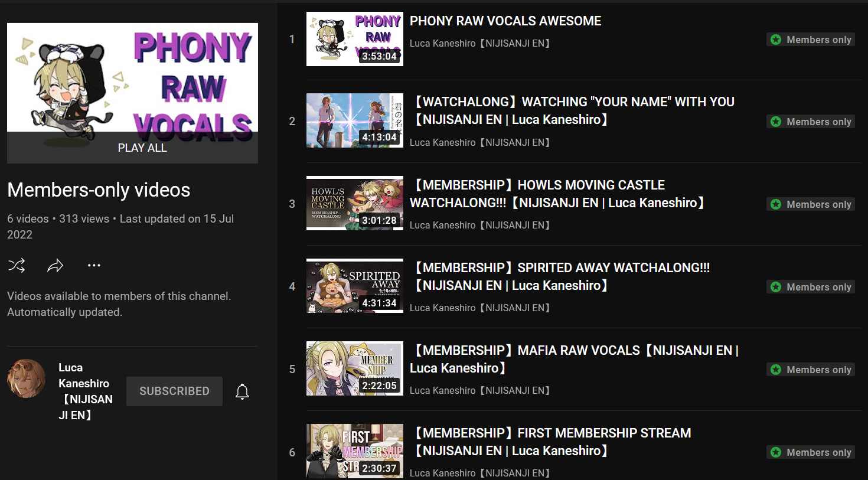Image resolution: width=868 pixels, height=480 pixels.
Task: Click the SUBSCRIBED button
Action: pos(174,391)
